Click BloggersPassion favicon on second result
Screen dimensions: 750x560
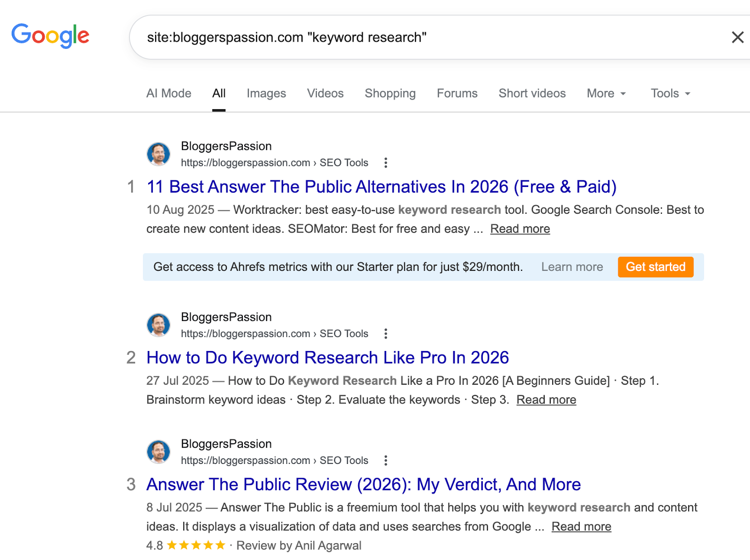[158, 325]
